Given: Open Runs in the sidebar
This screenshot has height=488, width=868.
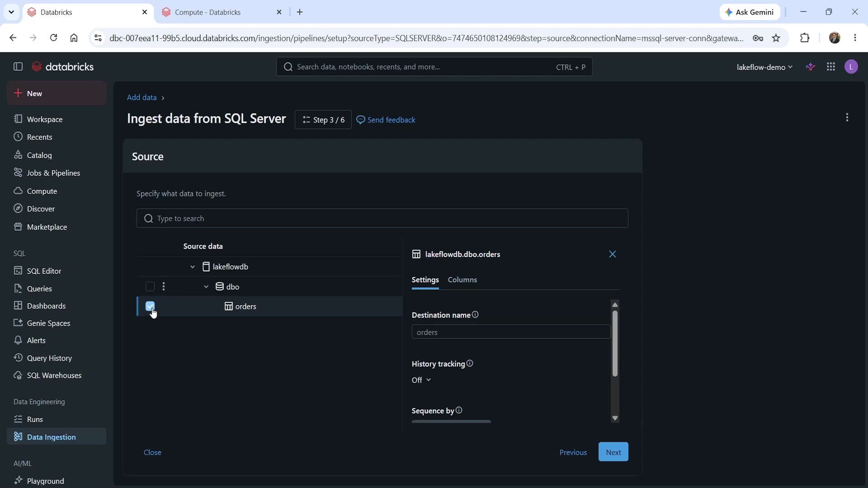Looking at the screenshot, I should click(x=57, y=419).
